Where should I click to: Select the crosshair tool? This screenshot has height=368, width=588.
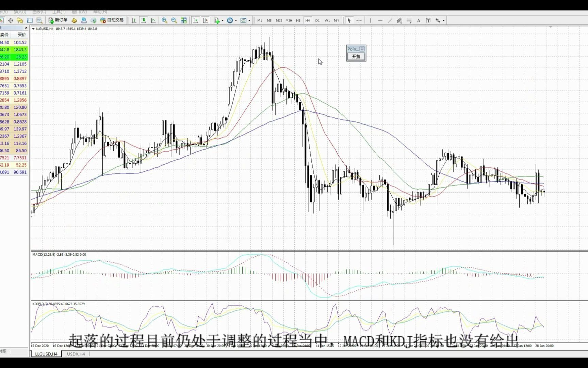[x=359, y=20]
